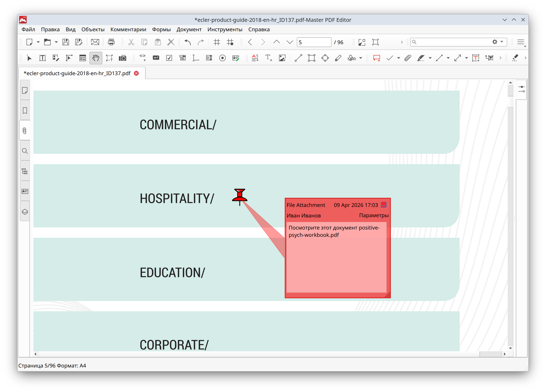Click Параметры link in the note popup
Viewport: 546px width, 392px height.
374,215
